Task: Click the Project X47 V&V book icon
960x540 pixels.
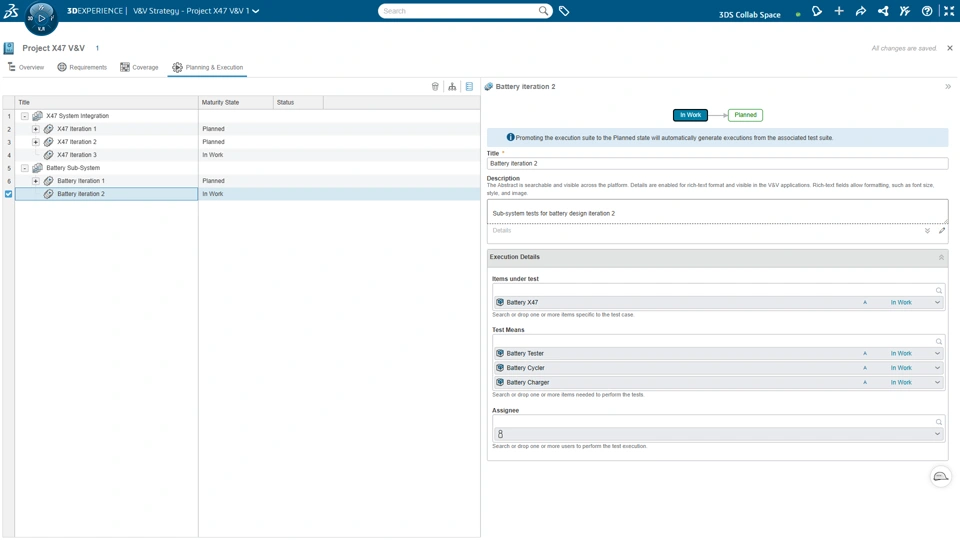Action: [9, 48]
